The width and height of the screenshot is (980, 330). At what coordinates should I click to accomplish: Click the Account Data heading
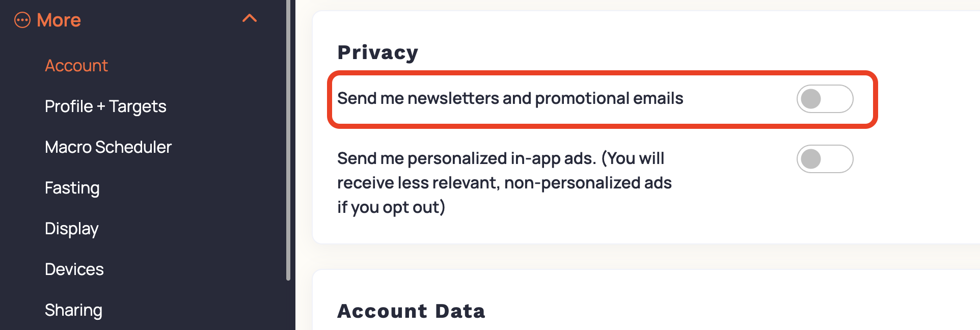click(x=411, y=311)
